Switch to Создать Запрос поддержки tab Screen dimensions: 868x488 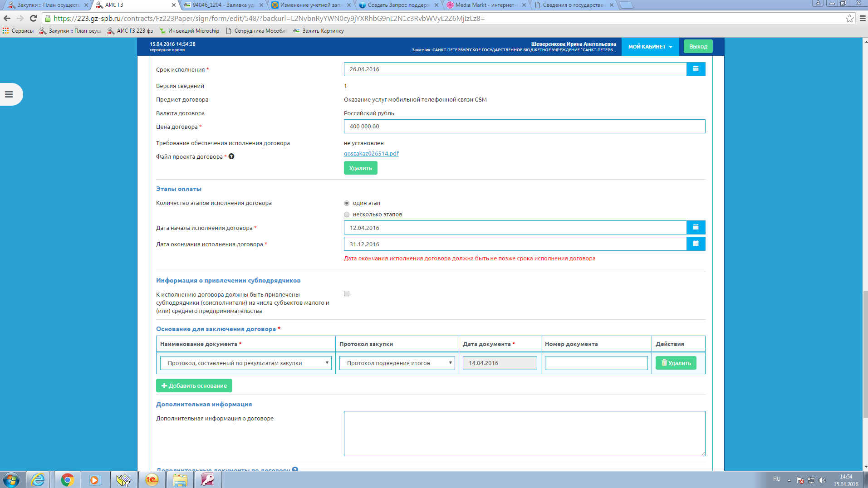pos(398,5)
